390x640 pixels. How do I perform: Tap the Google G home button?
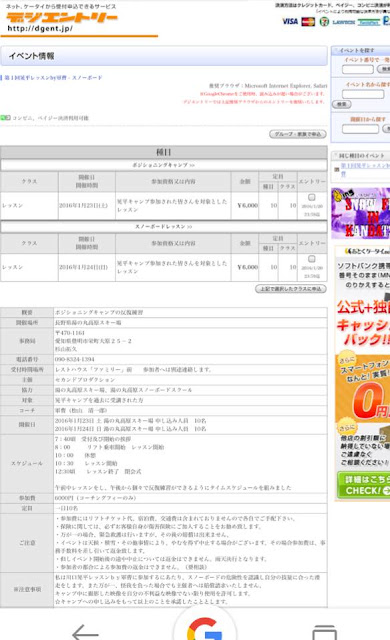tap(204, 629)
